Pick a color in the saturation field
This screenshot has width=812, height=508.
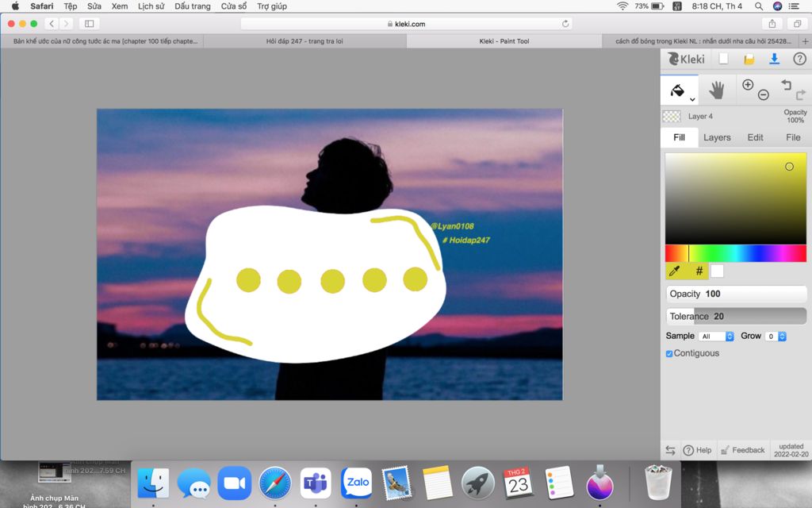[736, 198]
